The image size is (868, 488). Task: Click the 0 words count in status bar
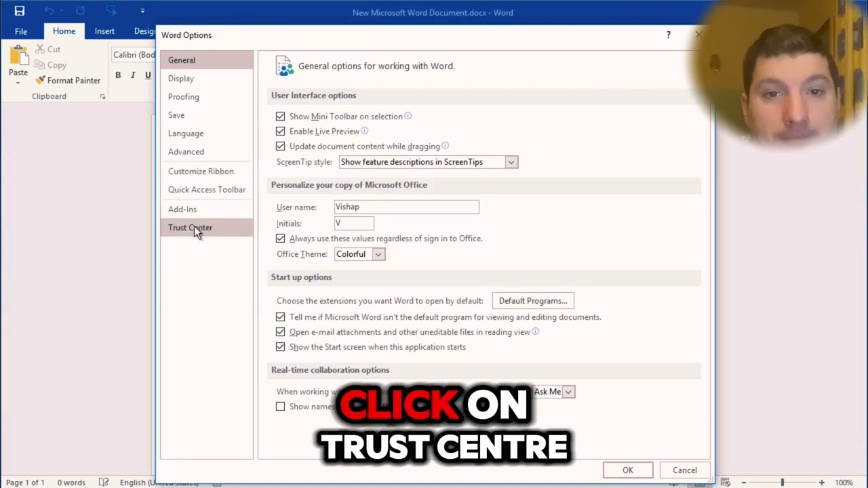point(71,483)
